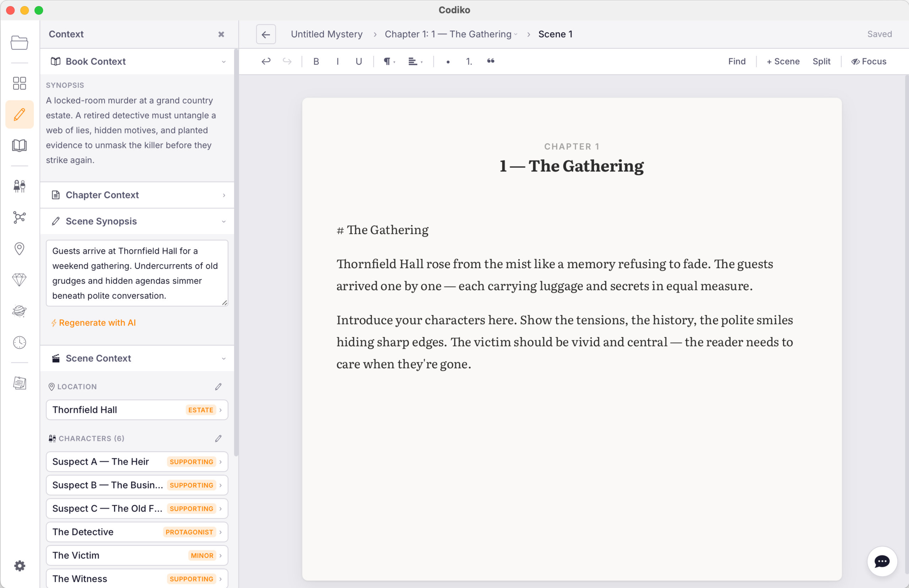Toggle italic formatting
Image resolution: width=909 pixels, height=588 pixels.
[x=337, y=61]
